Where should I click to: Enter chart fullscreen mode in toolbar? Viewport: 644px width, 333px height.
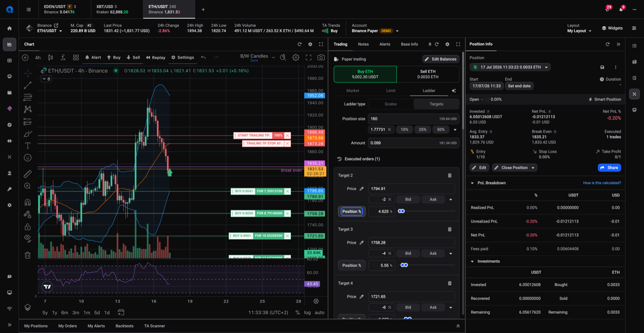pos(309,57)
